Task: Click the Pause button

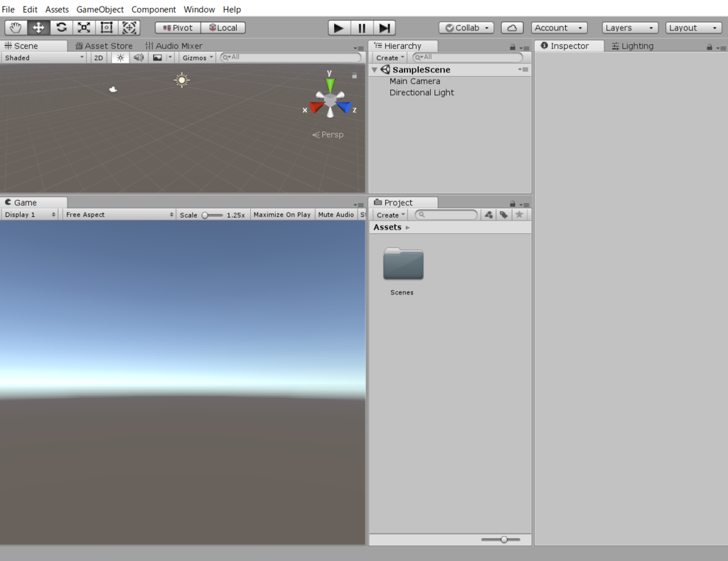Action: point(362,28)
